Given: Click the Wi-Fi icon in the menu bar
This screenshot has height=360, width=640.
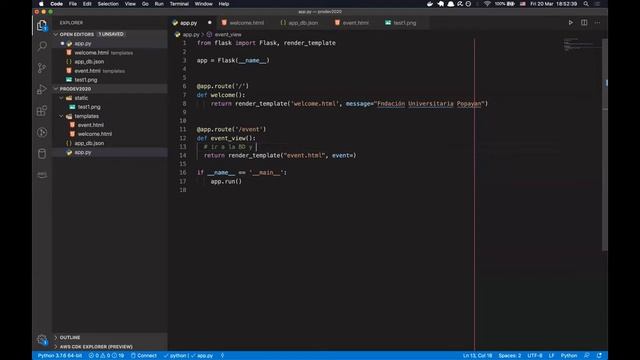Looking at the screenshot, I should pos(487,4).
